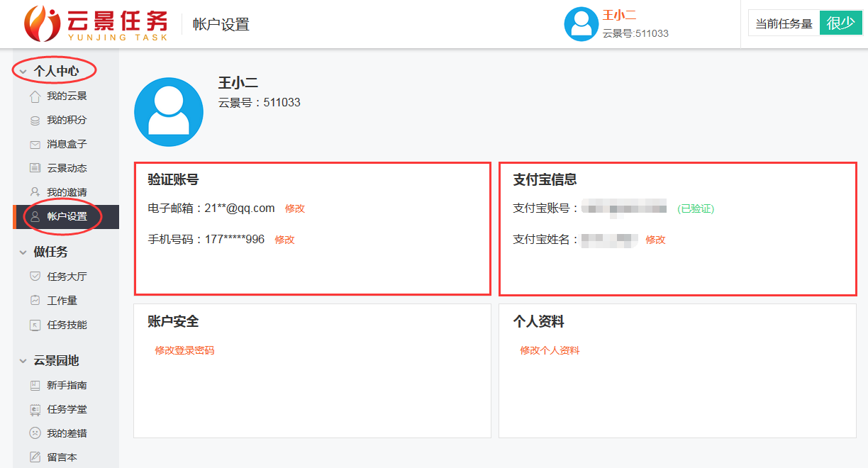Collapse the 云景园地 section chevron
The image size is (868, 468).
pos(23,362)
